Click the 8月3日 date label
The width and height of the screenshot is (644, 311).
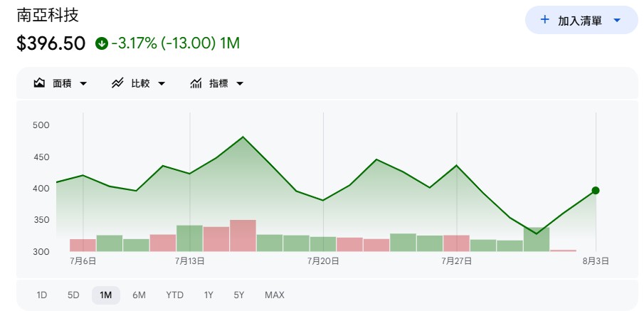click(596, 261)
